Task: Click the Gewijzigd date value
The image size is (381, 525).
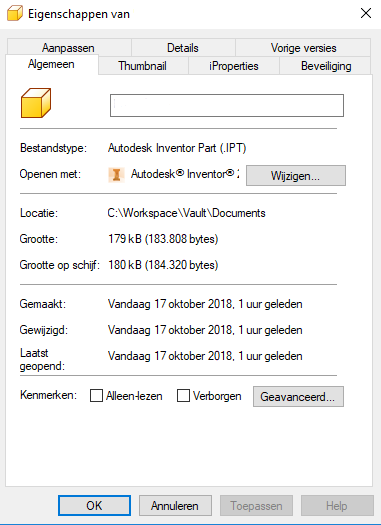Action: coord(205,330)
